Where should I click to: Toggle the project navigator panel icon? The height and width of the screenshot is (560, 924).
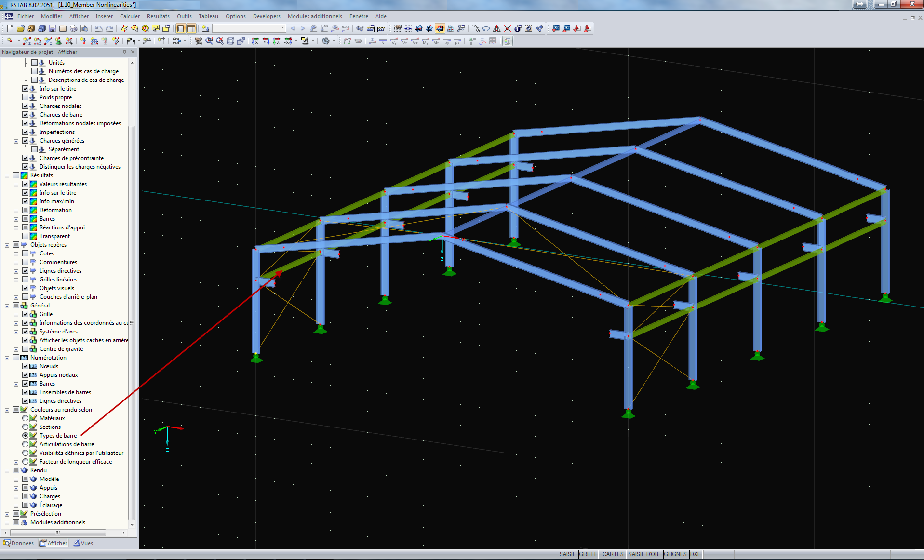tap(180, 28)
